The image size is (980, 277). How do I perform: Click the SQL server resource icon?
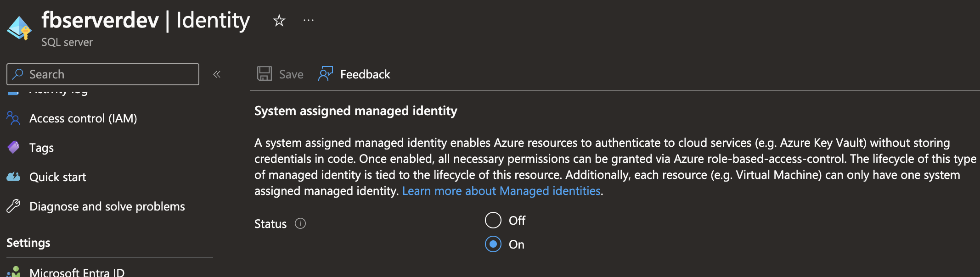(19, 28)
